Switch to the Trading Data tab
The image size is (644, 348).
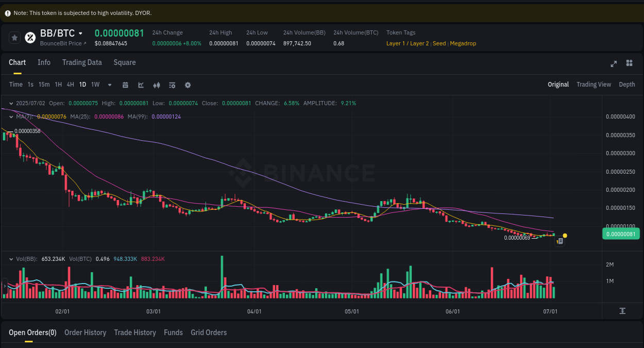pyautogui.click(x=82, y=62)
